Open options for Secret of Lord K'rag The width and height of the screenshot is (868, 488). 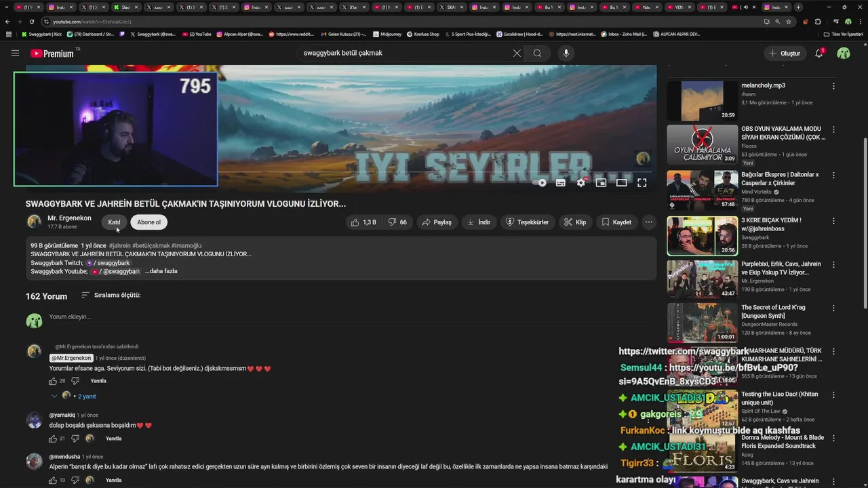(833, 308)
